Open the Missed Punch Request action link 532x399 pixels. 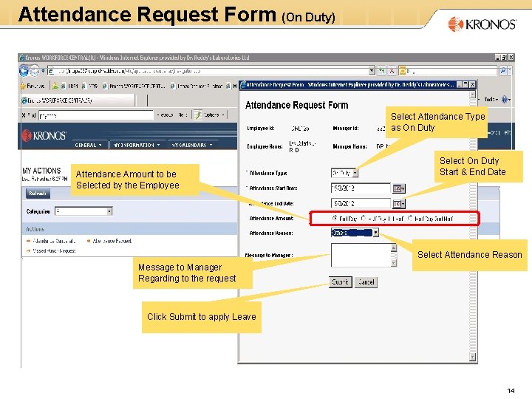[51, 250]
